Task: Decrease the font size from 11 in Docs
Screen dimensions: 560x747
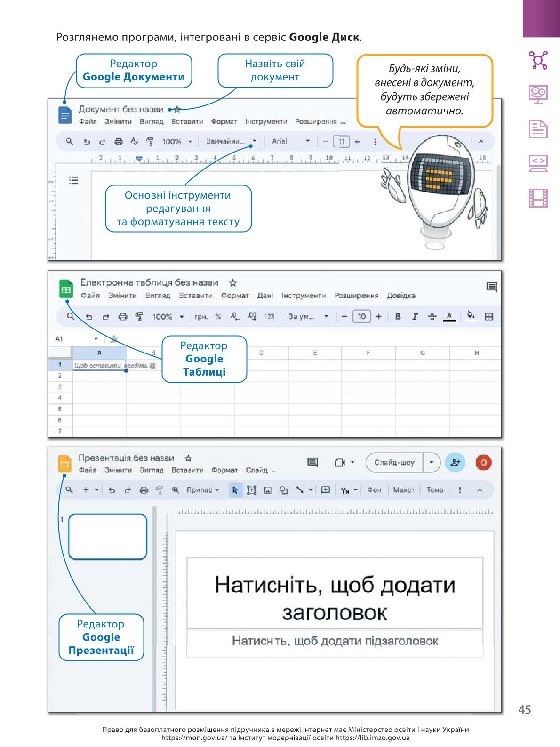Action: pos(325,141)
